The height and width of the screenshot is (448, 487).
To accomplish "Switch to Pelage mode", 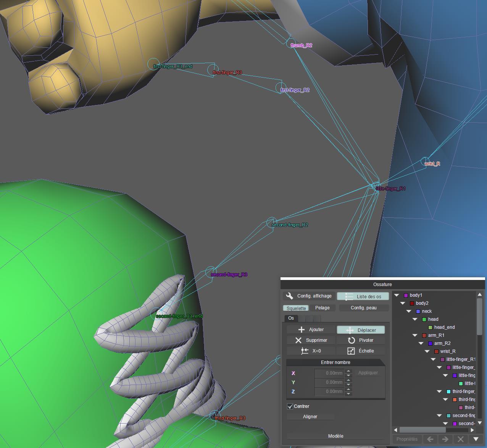I will (x=323, y=308).
